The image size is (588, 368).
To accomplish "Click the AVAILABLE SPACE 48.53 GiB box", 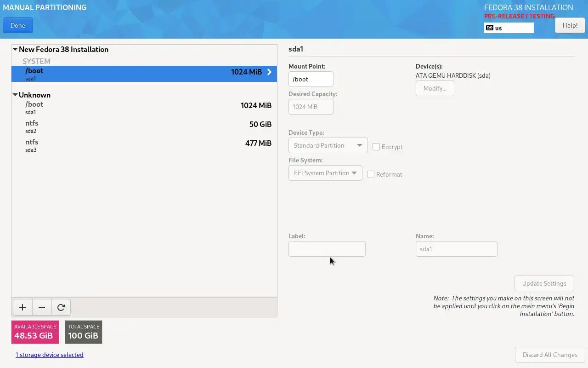I will [35, 332].
